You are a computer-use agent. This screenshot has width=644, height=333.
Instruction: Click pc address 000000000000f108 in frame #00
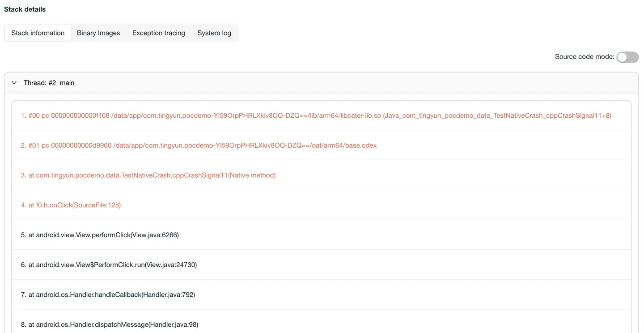click(x=80, y=115)
